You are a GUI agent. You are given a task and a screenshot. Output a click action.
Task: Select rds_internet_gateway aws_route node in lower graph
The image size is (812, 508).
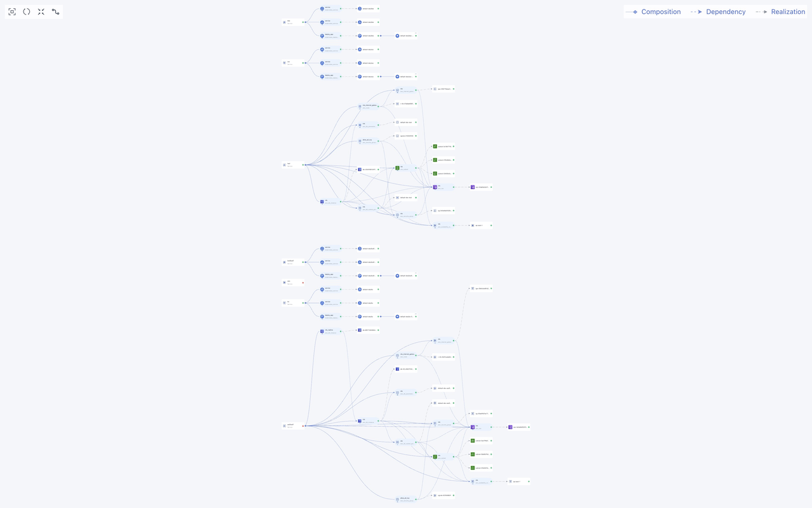coord(405,355)
